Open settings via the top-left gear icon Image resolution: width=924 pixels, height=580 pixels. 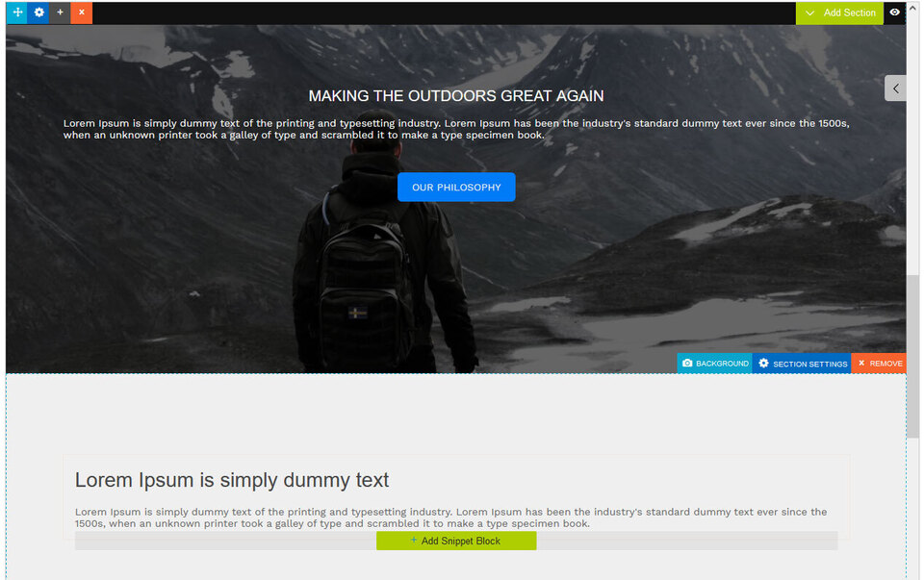[x=38, y=13]
